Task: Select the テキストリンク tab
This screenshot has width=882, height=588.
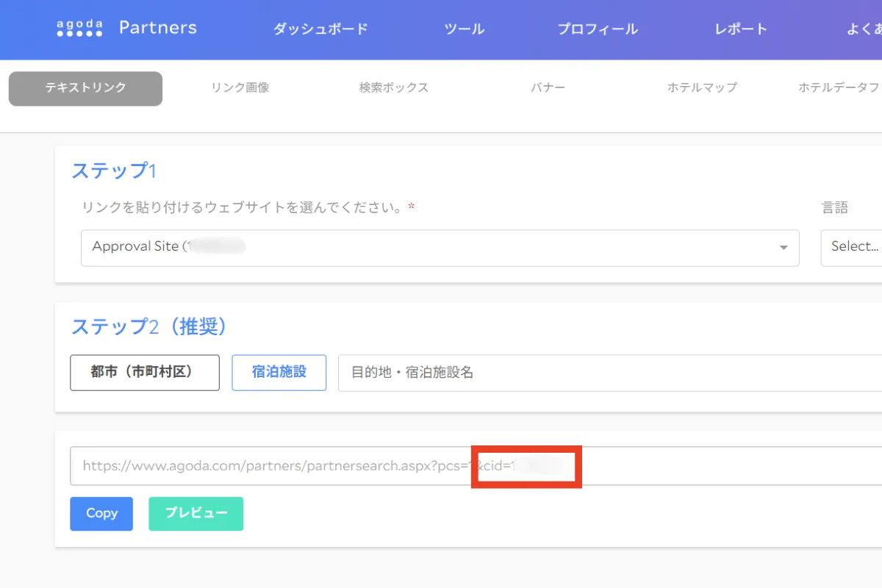Action: click(x=85, y=88)
